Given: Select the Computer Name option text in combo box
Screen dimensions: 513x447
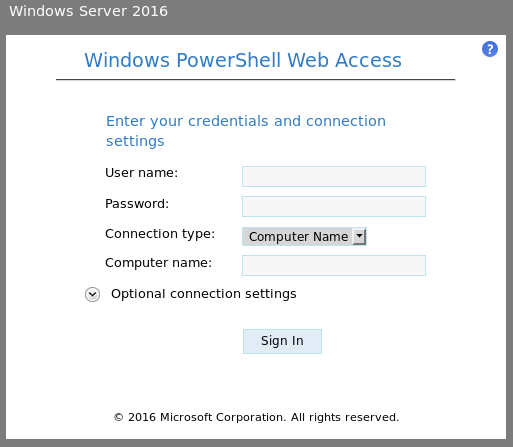Looking at the screenshot, I should (x=298, y=237).
